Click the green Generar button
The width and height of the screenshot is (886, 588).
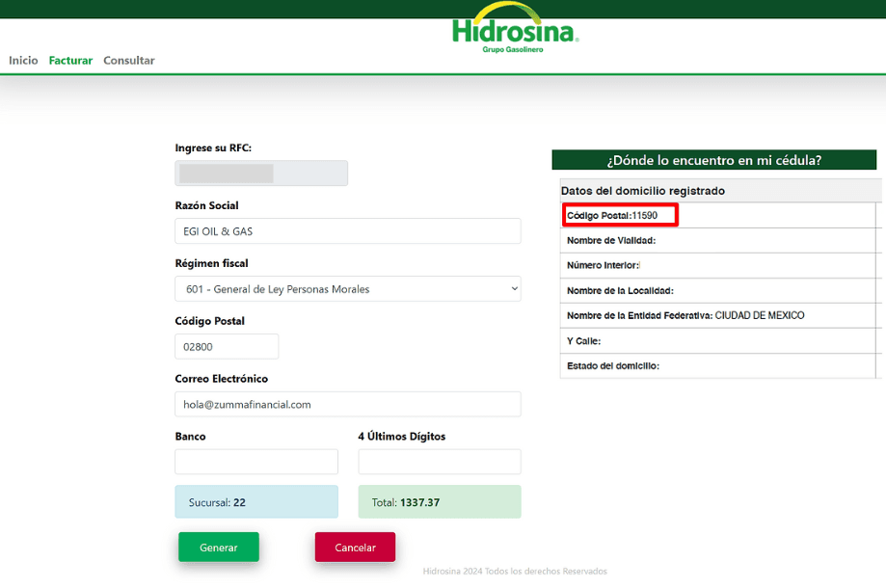tap(219, 547)
